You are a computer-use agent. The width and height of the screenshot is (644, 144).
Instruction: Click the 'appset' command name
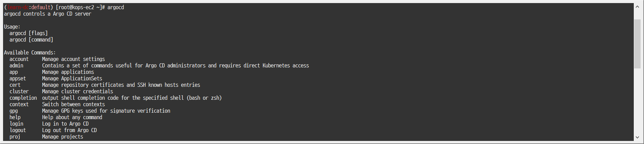pos(18,79)
